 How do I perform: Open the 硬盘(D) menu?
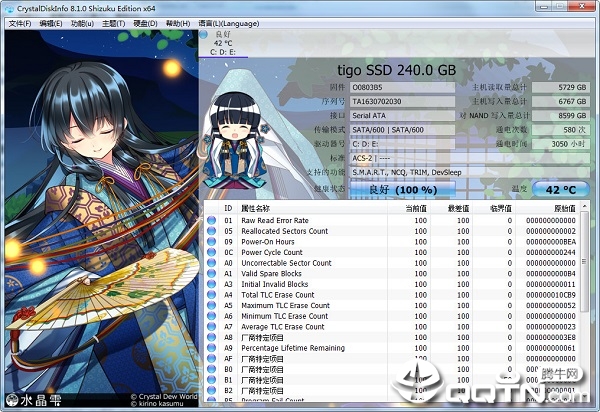click(145, 24)
